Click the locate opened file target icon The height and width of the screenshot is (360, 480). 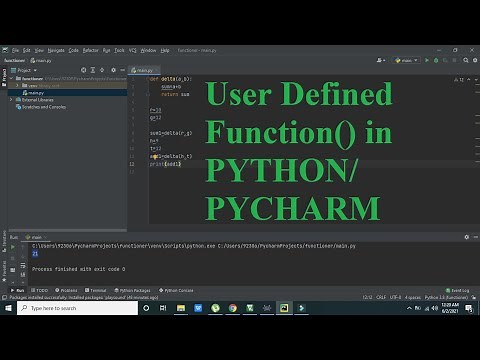click(x=83, y=70)
